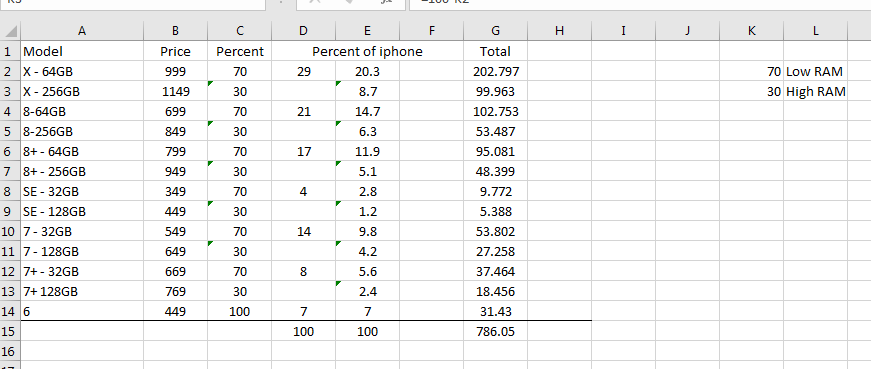Click the 'Percent of iphone' merged header
Image resolution: width=871 pixels, height=369 pixels.
click(367, 52)
